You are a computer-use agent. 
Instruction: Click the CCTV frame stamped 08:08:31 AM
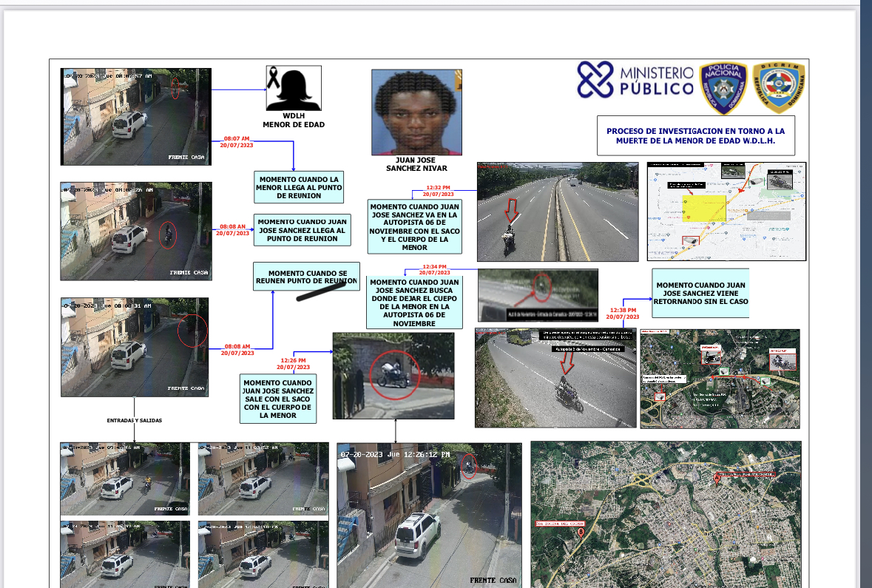coord(135,347)
